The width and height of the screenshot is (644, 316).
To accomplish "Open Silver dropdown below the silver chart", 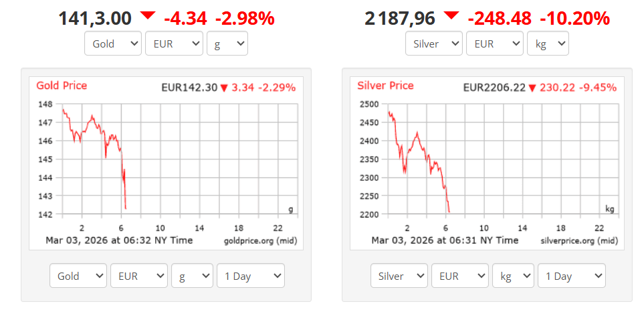I will pos(399,276).
